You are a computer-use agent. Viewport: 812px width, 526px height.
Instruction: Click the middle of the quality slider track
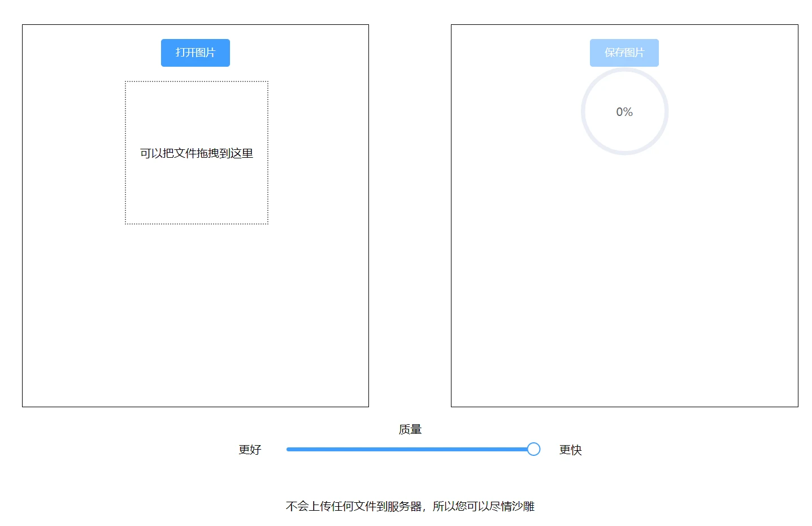click(x=410, y=449)
